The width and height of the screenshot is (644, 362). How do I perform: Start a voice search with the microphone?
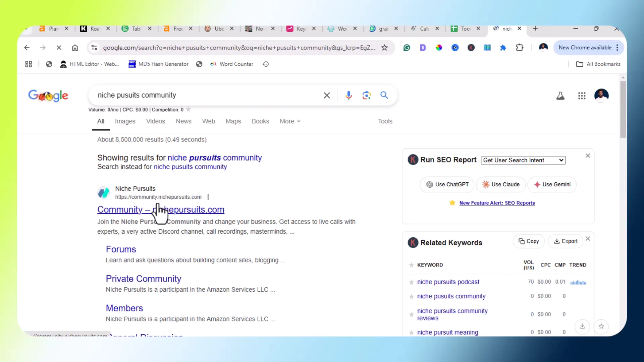(x=348, y=96)
